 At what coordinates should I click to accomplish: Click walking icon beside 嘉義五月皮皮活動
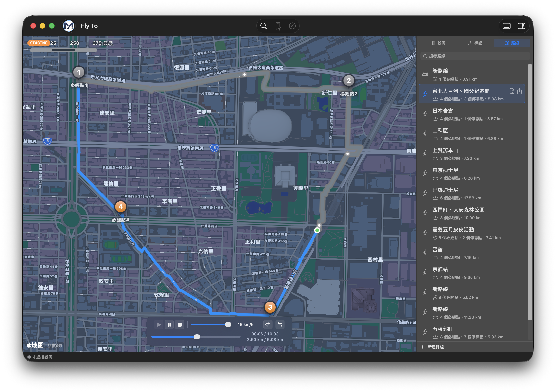pos(425,233)
